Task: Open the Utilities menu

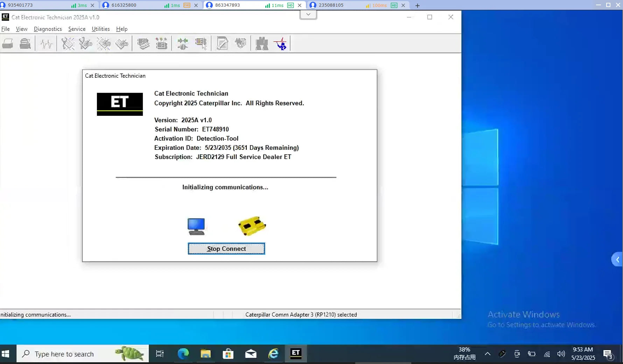Action: [100, 29]
